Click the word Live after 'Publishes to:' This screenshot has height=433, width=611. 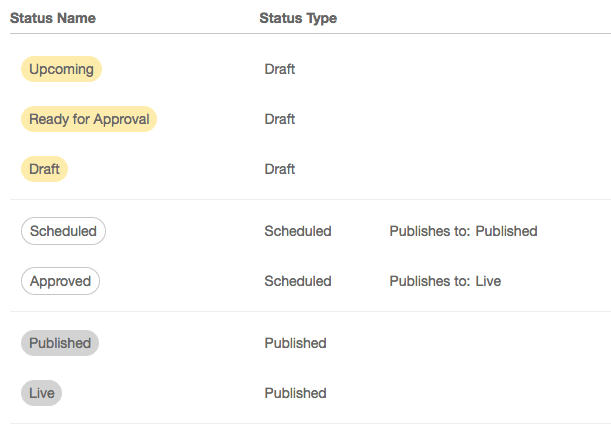pyautogui.click(x=488, y=281)
